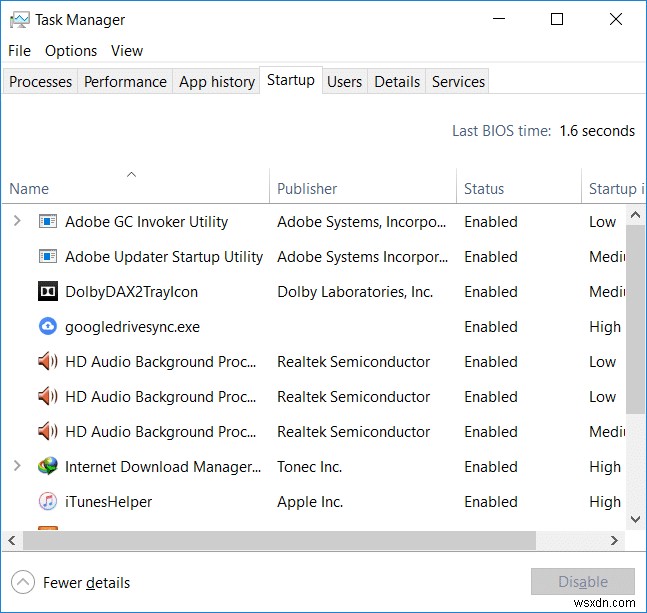Click the Adobe Updater Startup Utility icon

pos(47,257)
